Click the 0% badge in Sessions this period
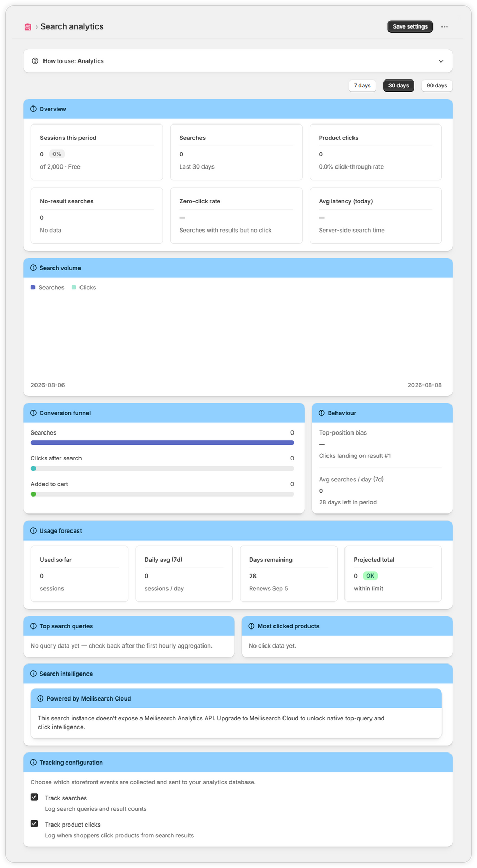 click(x=57, y=154)
